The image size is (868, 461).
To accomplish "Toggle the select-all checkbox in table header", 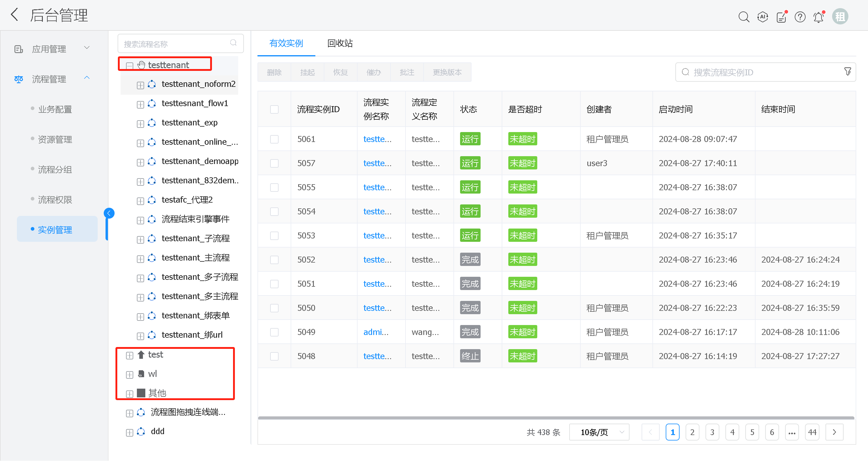I will tap(274, 109).
